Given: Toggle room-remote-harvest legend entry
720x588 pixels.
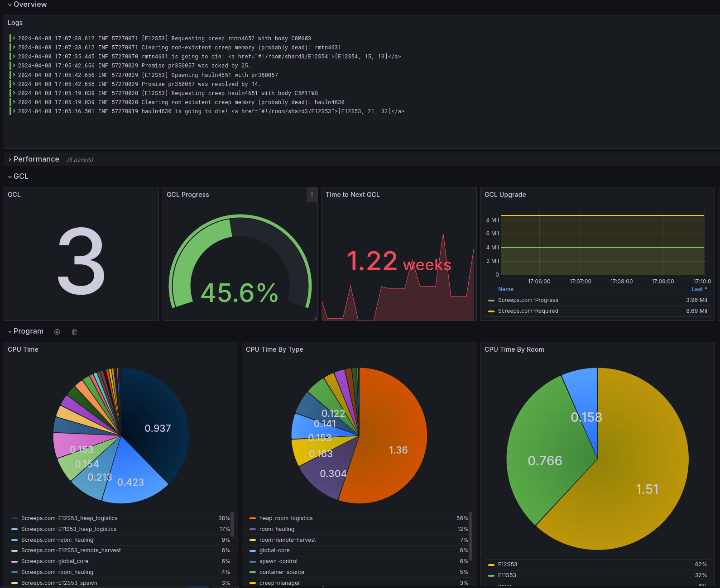Looking at the screenshot, I should pyautogui.click(x=288, y=540).
